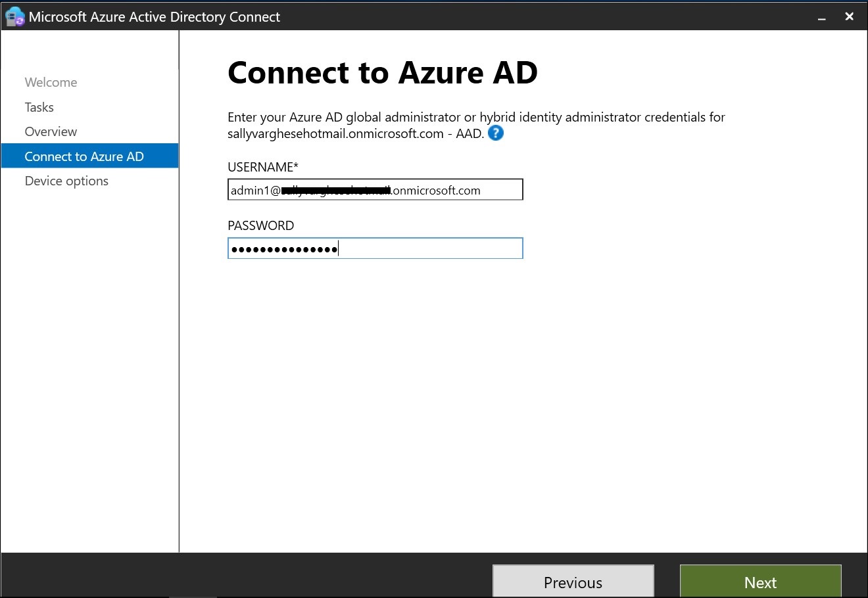The width and height of the screenshot is (868, 598).
Task: Click the green Next button
Action: click(x=761, y=582)
